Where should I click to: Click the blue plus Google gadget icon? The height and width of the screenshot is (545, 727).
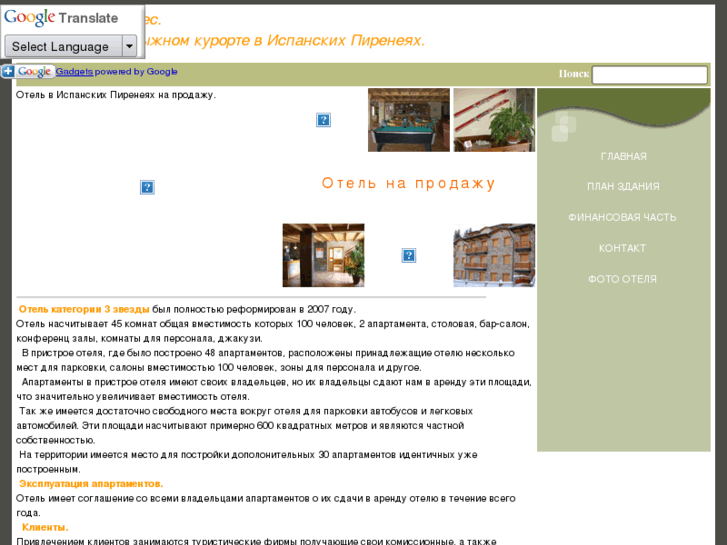8,71
